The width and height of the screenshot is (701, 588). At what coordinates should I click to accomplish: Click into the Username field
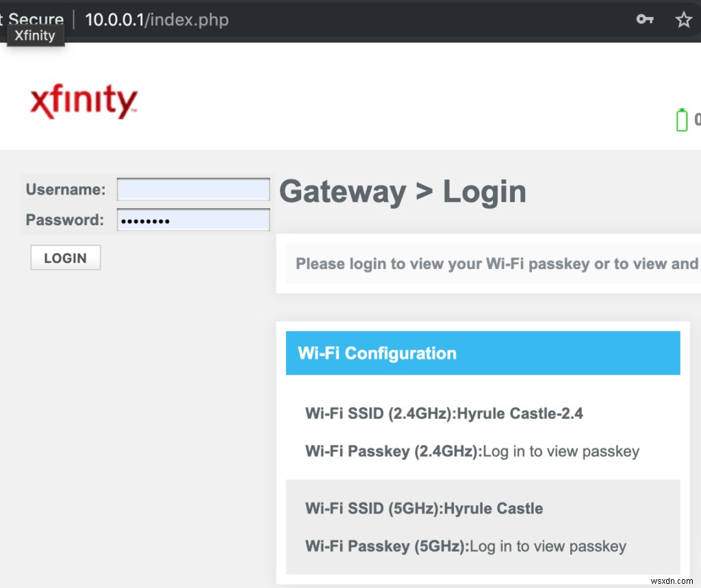193,190
